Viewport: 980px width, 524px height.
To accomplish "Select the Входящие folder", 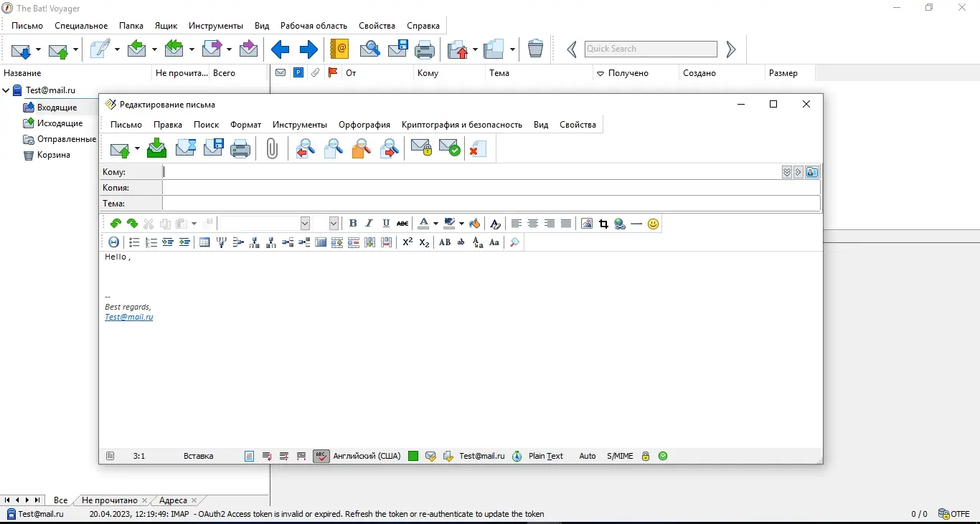I will pos(57,108).
